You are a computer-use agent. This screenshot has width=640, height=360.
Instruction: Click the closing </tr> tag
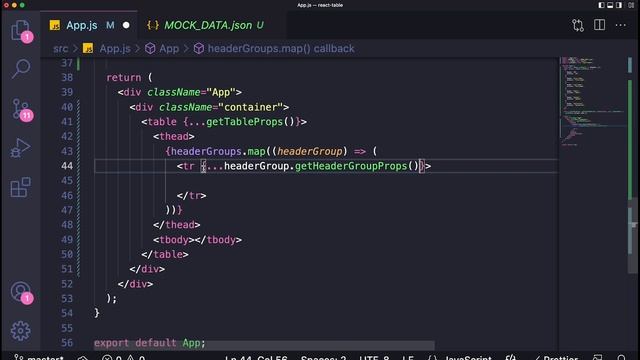[x=191, y=196]
